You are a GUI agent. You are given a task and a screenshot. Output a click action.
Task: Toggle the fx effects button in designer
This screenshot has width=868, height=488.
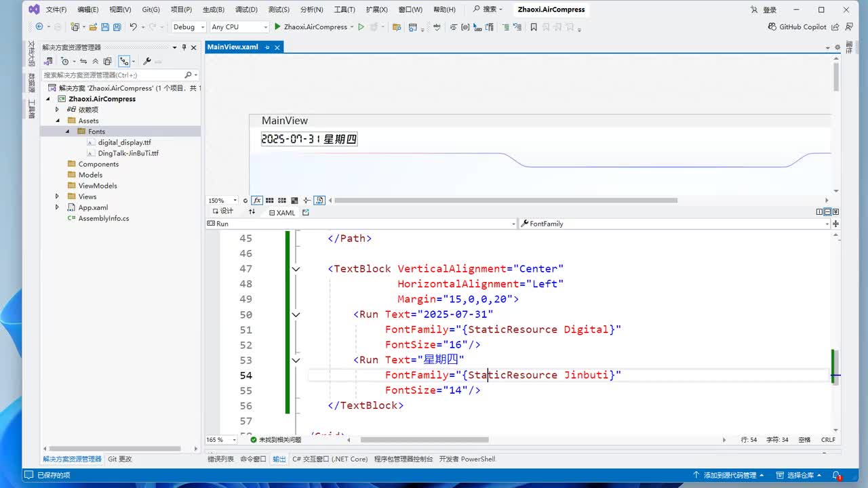(x=258, y=201)
